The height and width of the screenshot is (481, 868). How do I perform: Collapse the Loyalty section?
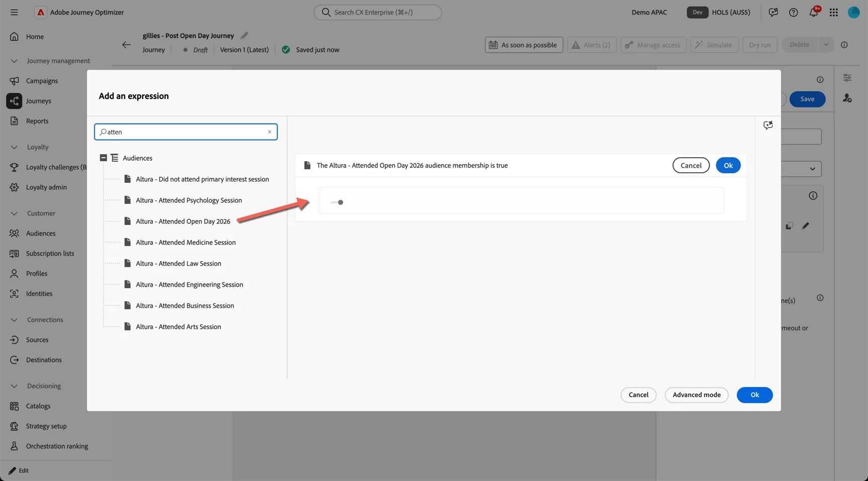point(14,147)
